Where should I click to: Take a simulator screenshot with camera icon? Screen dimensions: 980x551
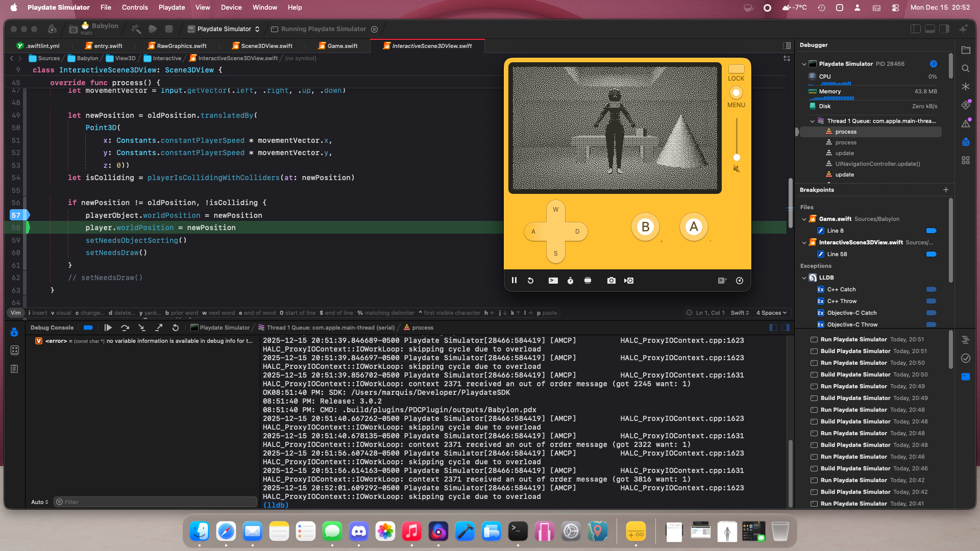point(611,281)
